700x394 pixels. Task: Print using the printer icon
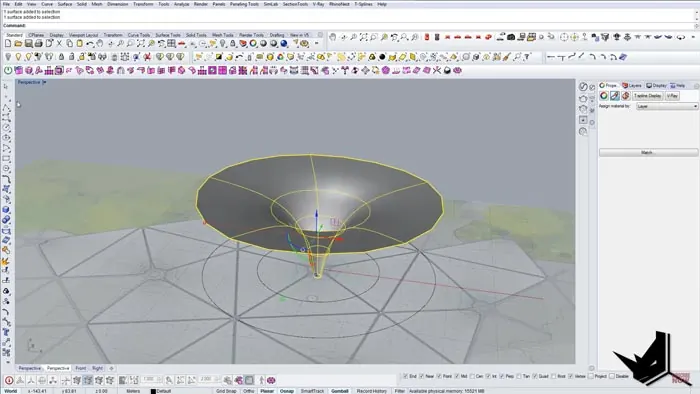[38, 44]
